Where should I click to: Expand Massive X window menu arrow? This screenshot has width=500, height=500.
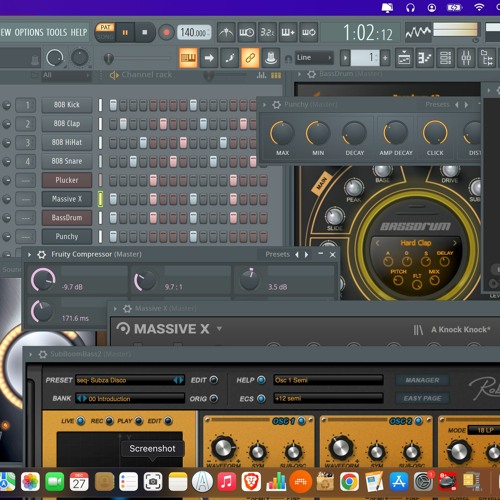[115, 309]
